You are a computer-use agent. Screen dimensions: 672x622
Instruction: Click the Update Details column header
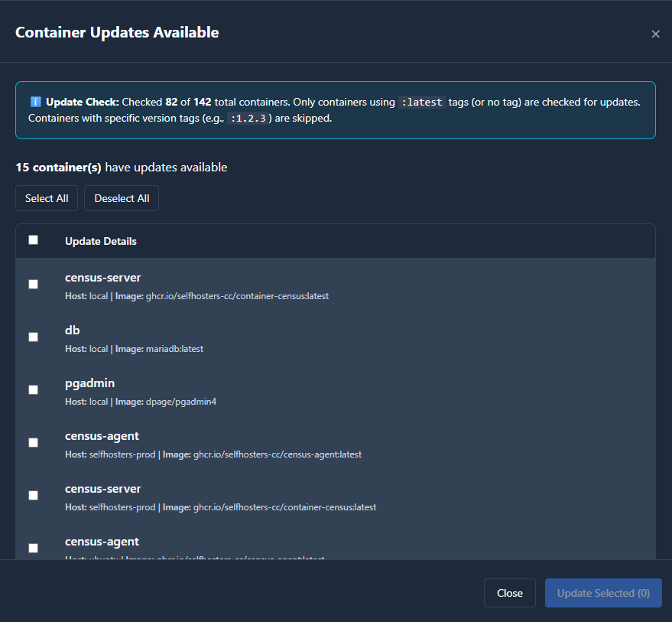point(101,241)
